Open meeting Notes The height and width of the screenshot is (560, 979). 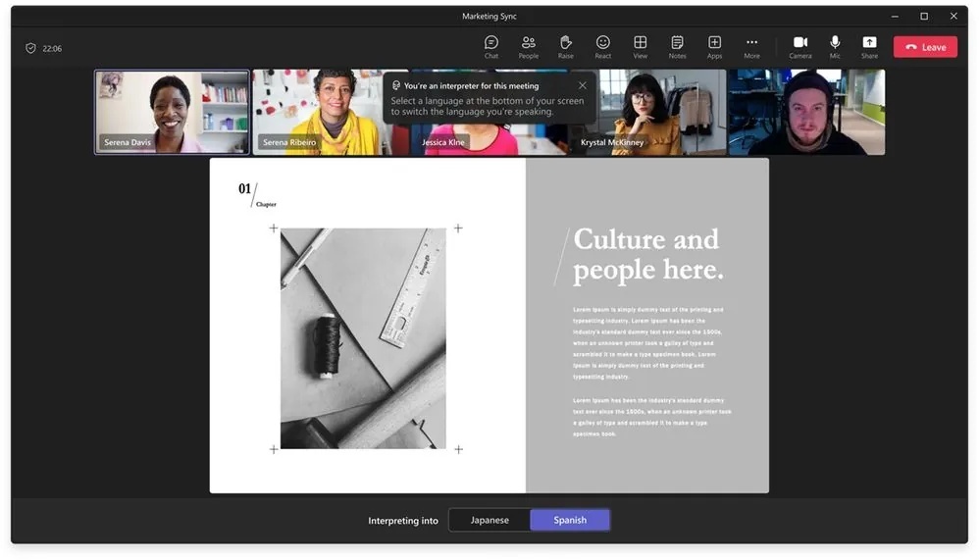click(677, 46)
